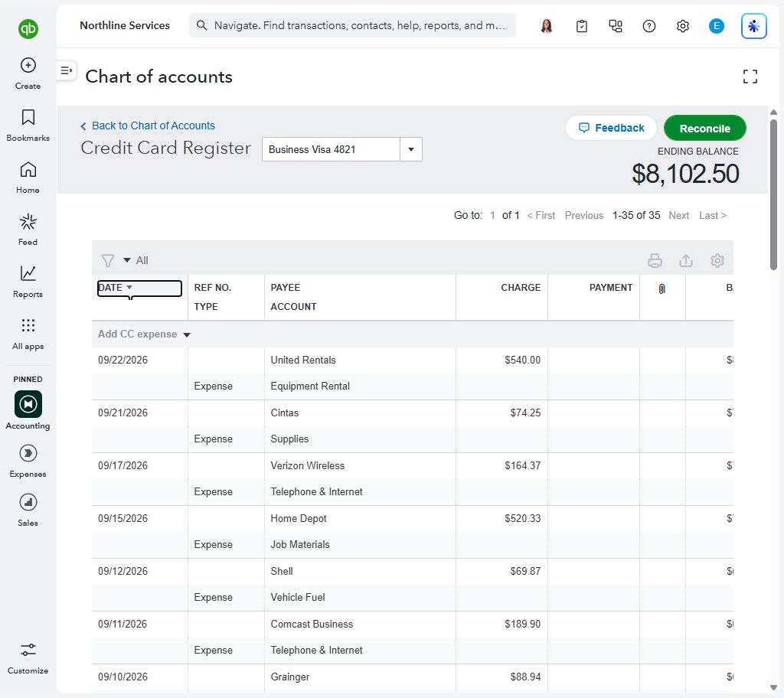
Task: Go to Home in sidebar
Action: click(28, 178)
